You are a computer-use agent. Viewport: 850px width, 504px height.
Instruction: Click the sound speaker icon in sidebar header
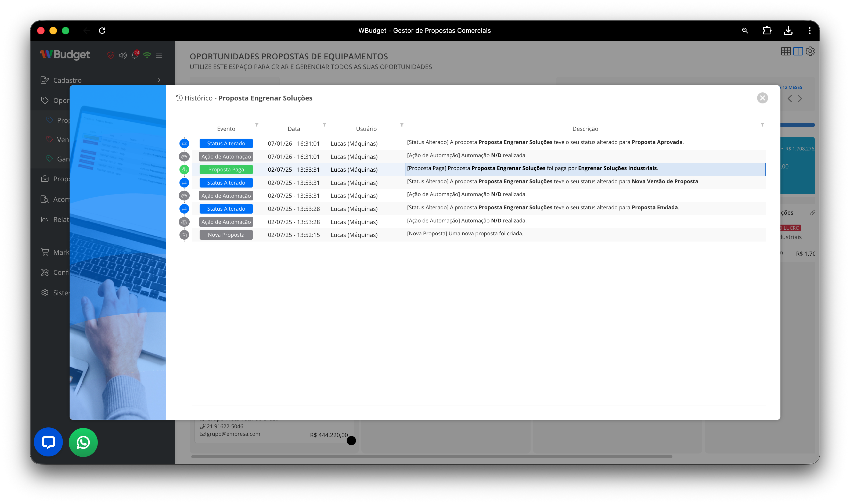(123, 55)
